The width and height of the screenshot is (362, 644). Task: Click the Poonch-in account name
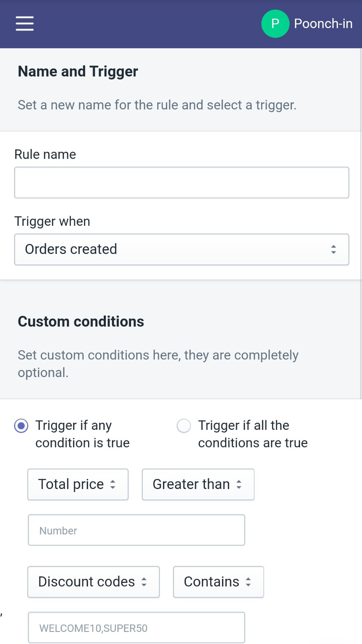point(323,24)
